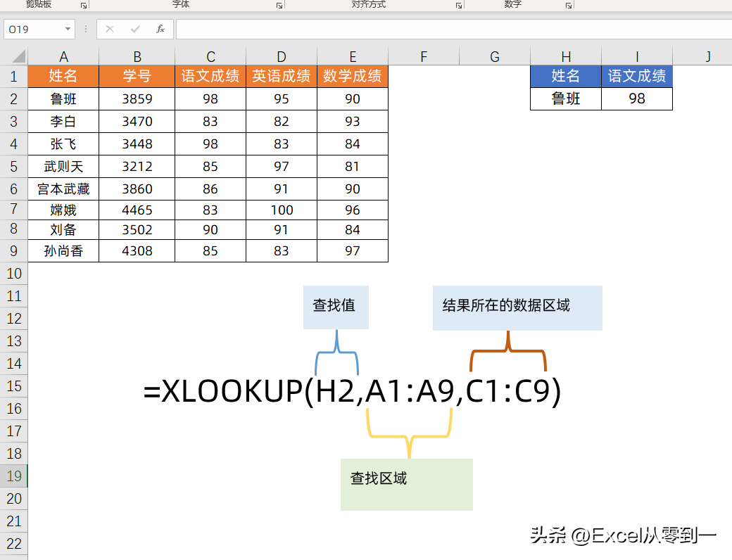Click result cell 98 in column I
This screenshot has height=560, width=732.
click(x=637, y=99)
